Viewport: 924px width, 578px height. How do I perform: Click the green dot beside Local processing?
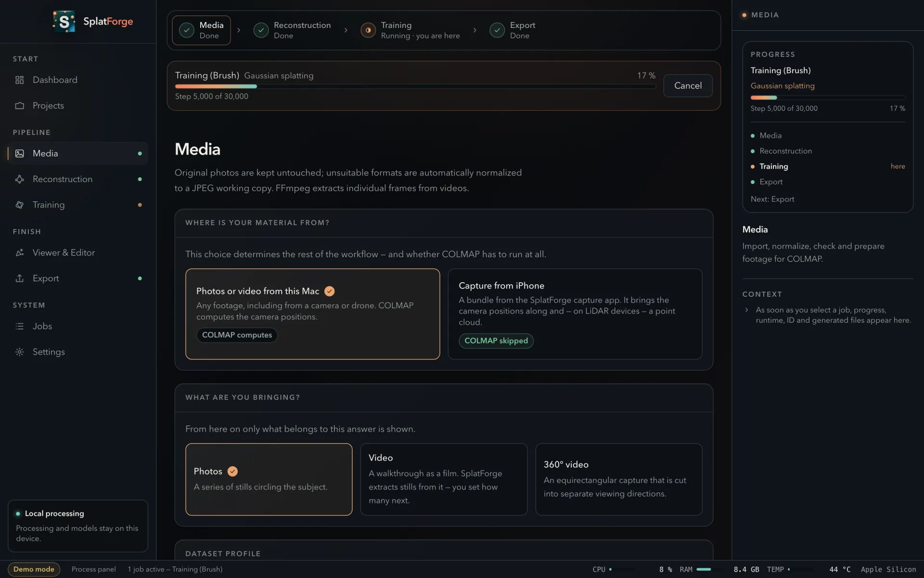click(x=18, y=513)
